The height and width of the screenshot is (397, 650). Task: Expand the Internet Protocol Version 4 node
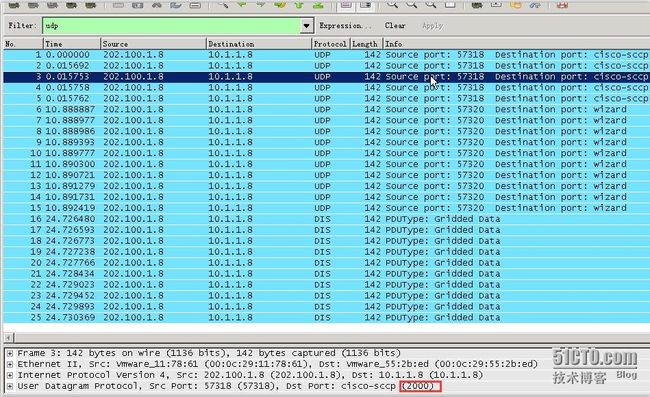(10, 375)
